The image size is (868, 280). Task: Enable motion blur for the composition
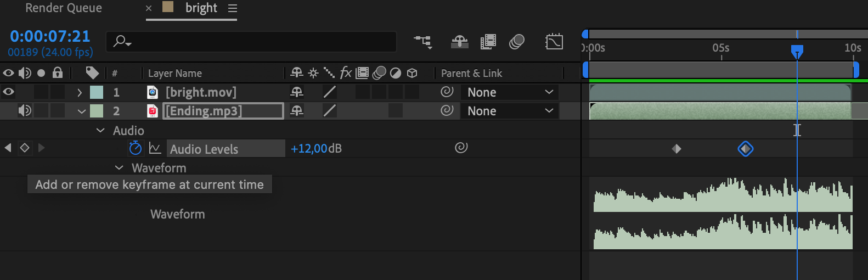click(x=517, y=42)
